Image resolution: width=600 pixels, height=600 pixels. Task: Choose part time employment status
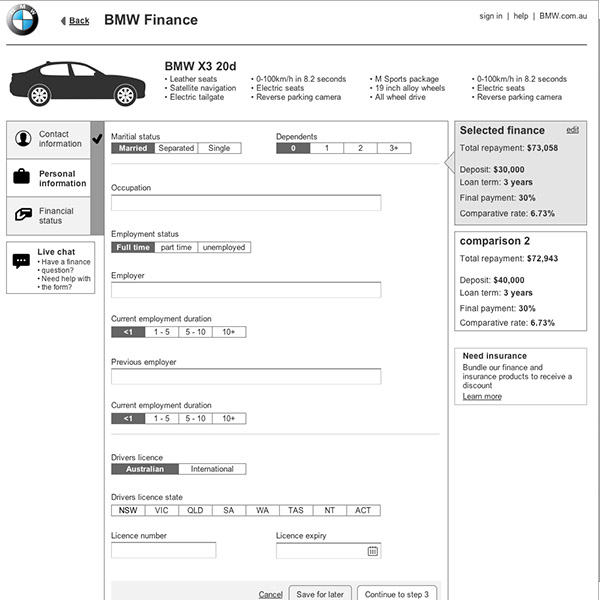(x=176, y=247)
